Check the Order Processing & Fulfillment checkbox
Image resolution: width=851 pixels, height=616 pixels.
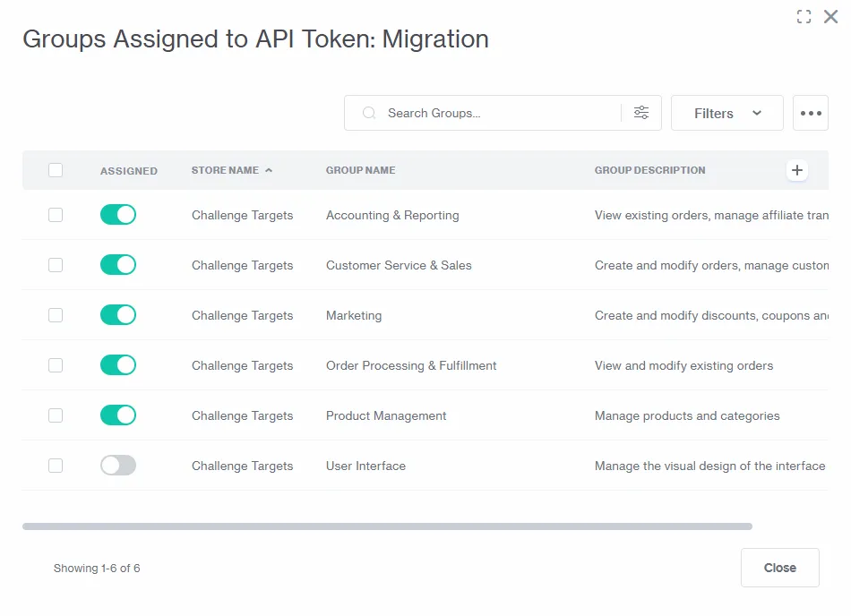click(x=56, y=365)
